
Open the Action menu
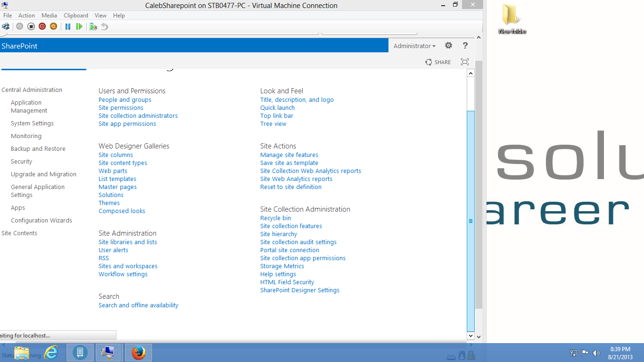(x=26, y=16)
